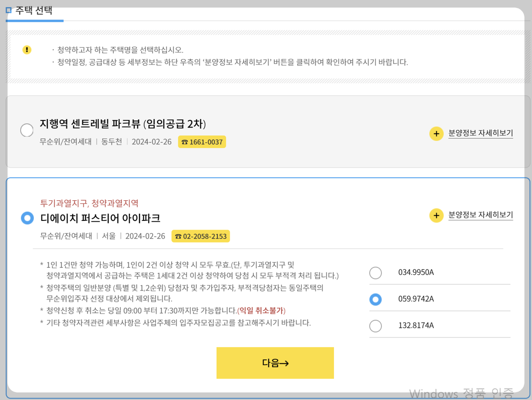Click the 주택 선택 section heading
The image size is (532, 400).
tap(34, 10)
